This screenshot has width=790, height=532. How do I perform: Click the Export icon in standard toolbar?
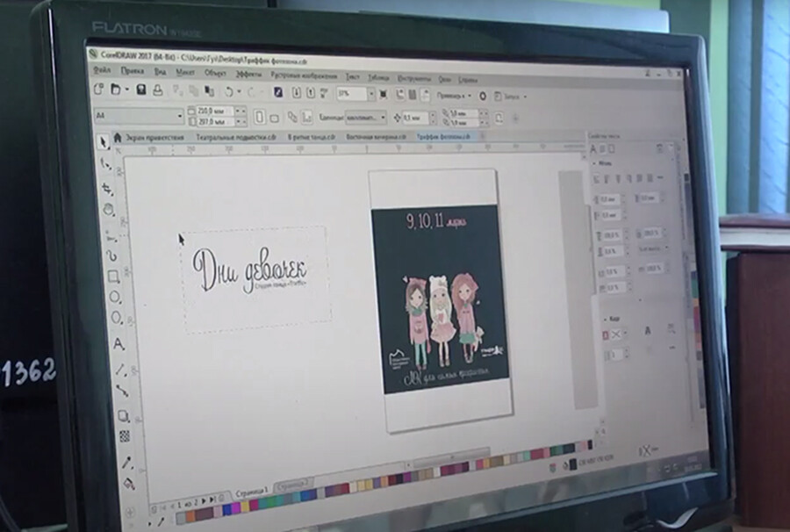click(x=311, y=93)
